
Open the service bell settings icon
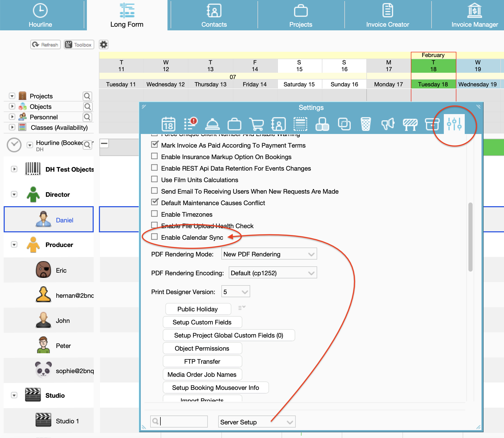[x=212, y=124]
